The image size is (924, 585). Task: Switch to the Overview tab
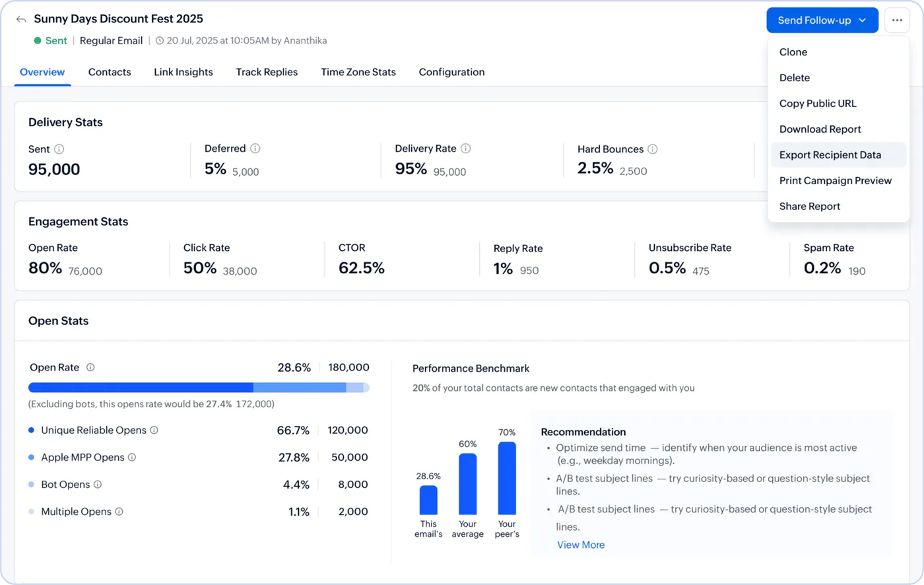point(42,72)
